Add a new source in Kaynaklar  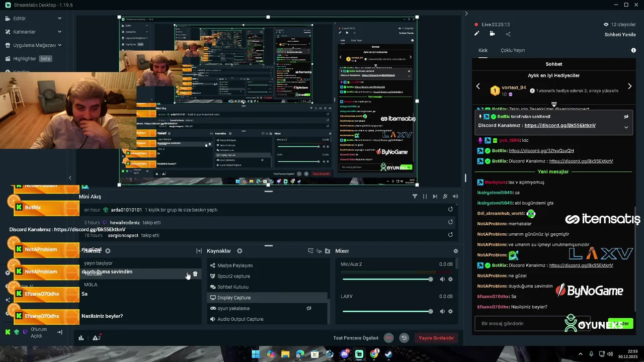pos(239,251)
